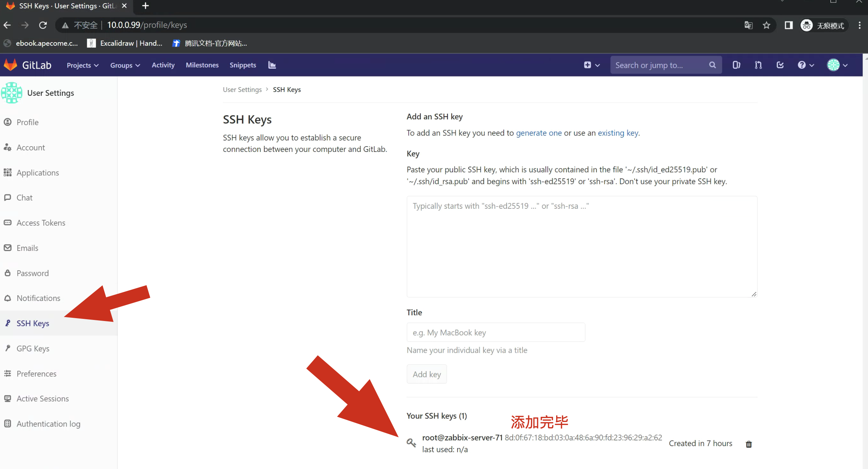The image size is (868, 469).
Task: Bookmark this page with star icon
Action: pos(767,25)
